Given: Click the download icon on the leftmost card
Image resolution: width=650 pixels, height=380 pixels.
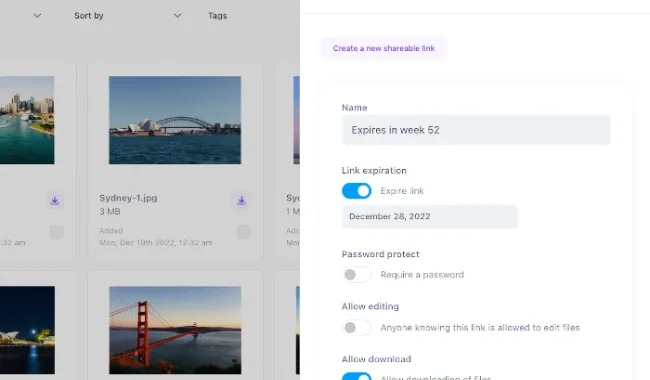Looking at the screenshot, I should 55,201.
